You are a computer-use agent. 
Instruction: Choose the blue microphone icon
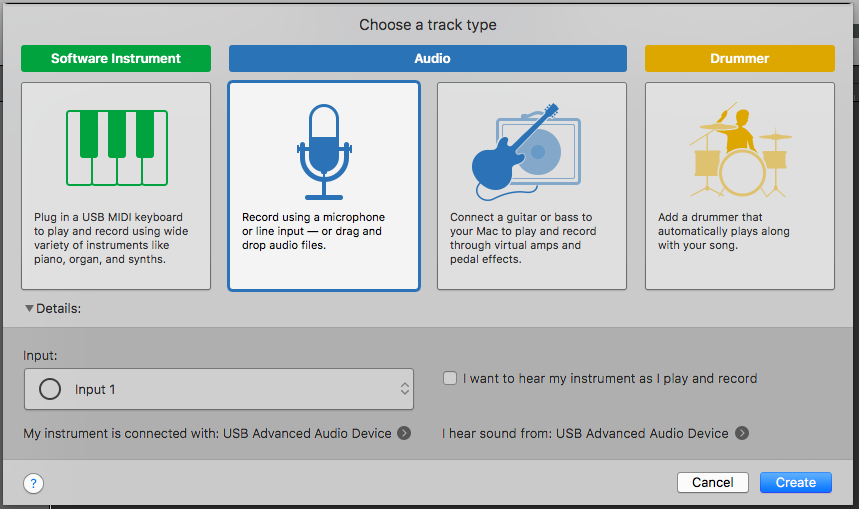(x=324, y=152)
